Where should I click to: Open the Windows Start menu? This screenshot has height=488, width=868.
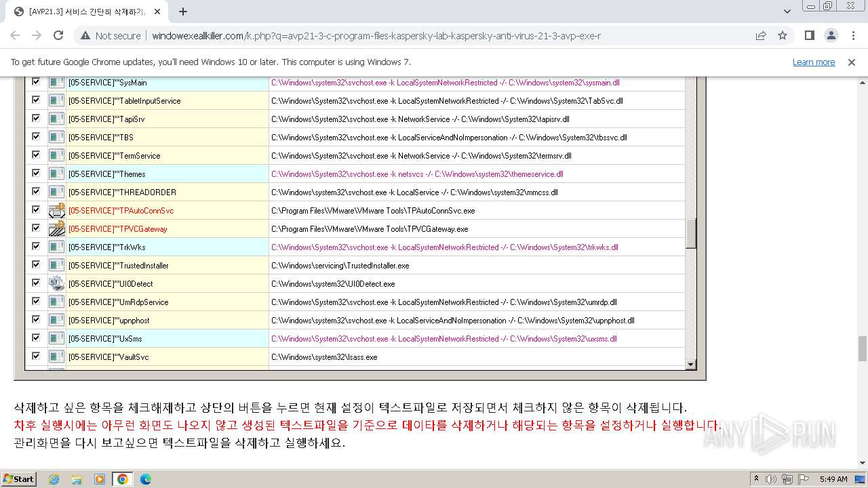pyautogui.click(x=18, y=479)
